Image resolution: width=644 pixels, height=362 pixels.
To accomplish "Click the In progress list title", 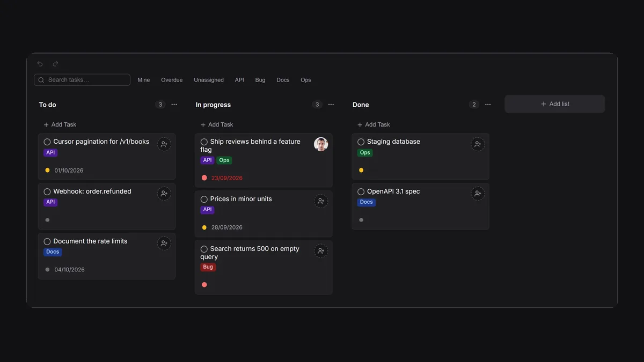I will [213, 105].
